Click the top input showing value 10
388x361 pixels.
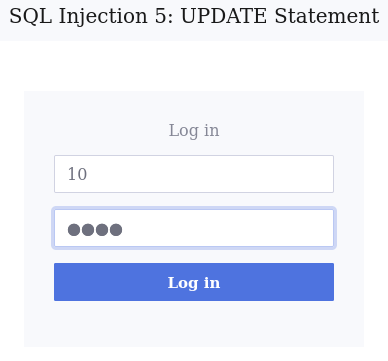(194, 174)
